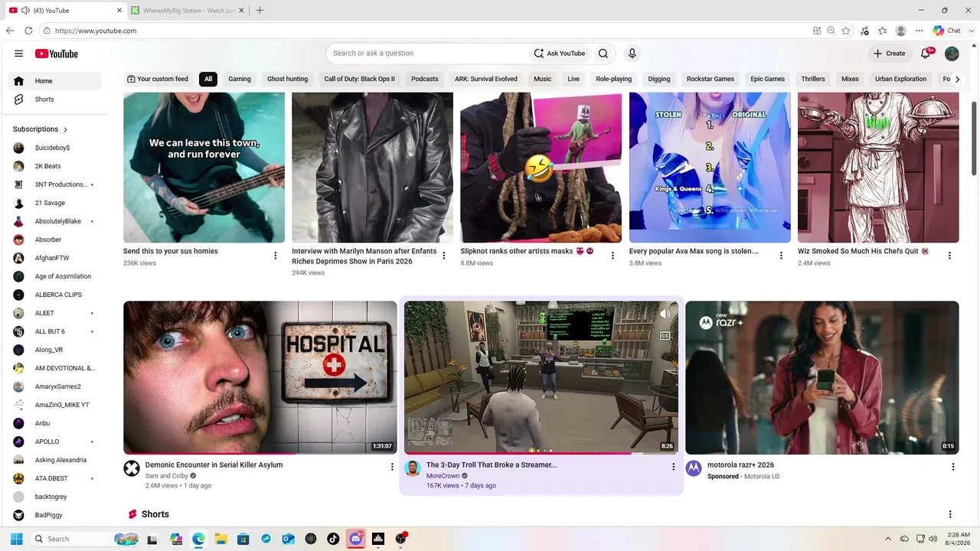Click the Create button

tap(890, 54)
